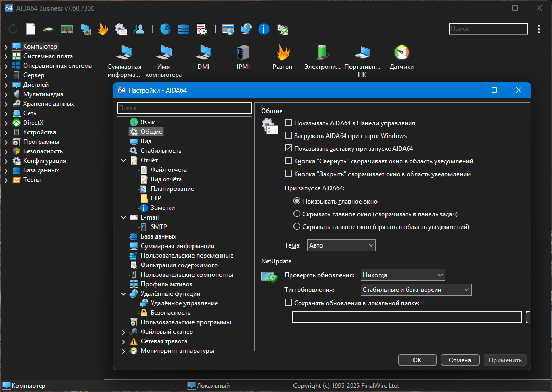The image size is (552, 392).
Task: Select Вид in the settings tree
Action: tap(146, 141)
